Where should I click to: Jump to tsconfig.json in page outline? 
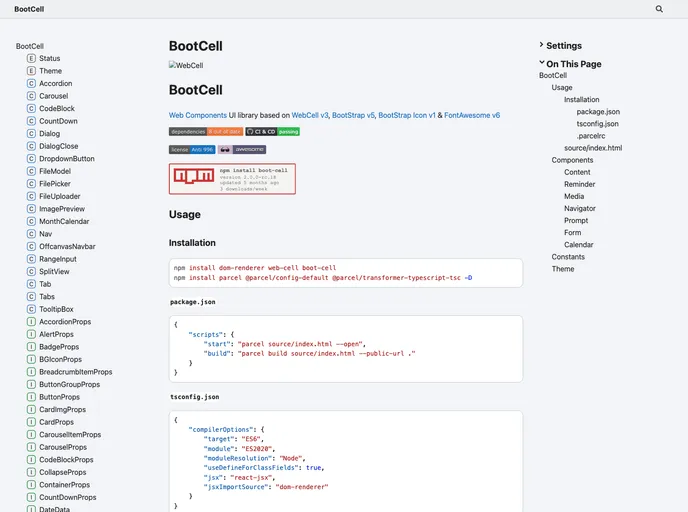point(597,124)
